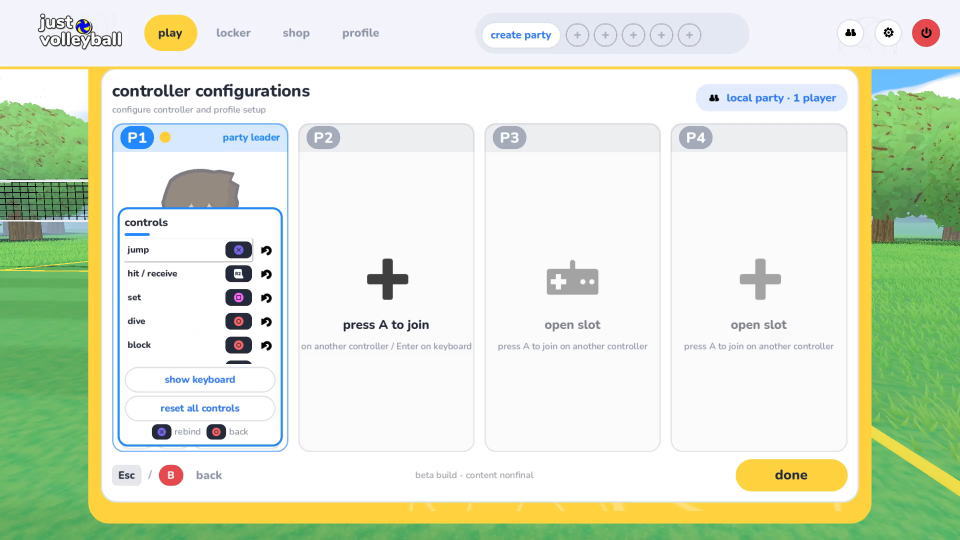The image size is (960, 540).
Task: Reset the set binding undo arrow
Action: pos(266,298)
